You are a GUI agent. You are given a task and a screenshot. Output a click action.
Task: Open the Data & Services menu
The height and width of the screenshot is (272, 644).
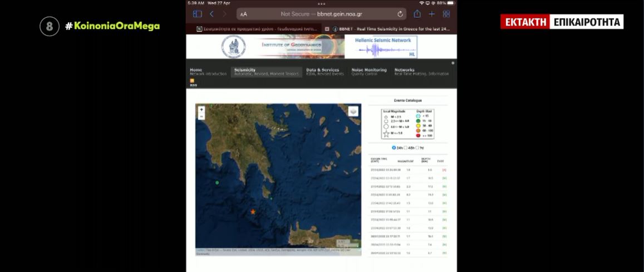tap(325, 72)
